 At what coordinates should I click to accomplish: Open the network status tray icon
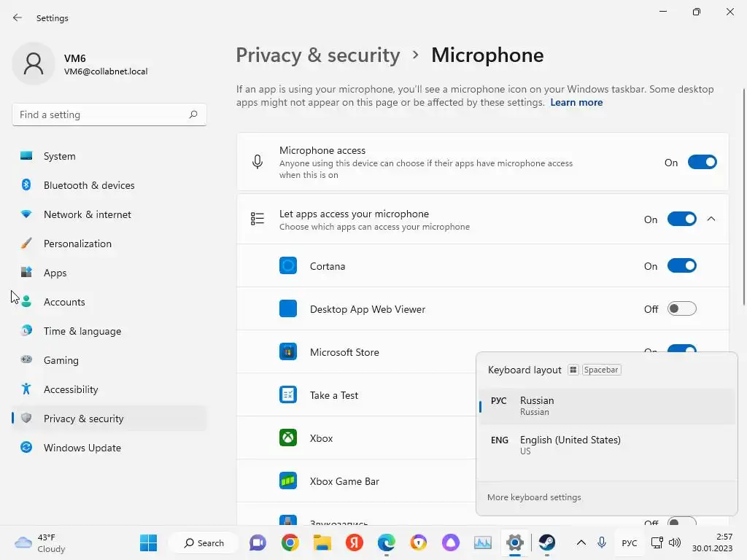657,542
